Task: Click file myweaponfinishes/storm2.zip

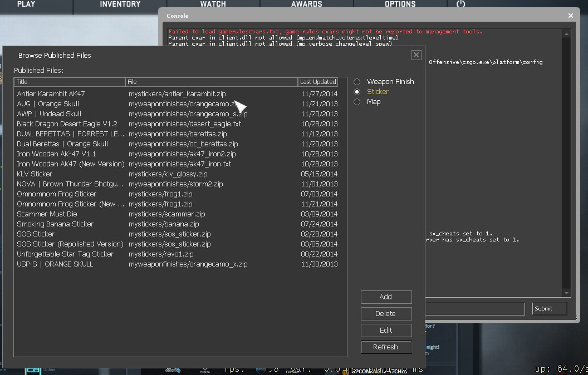Action: tap(175, 184)
